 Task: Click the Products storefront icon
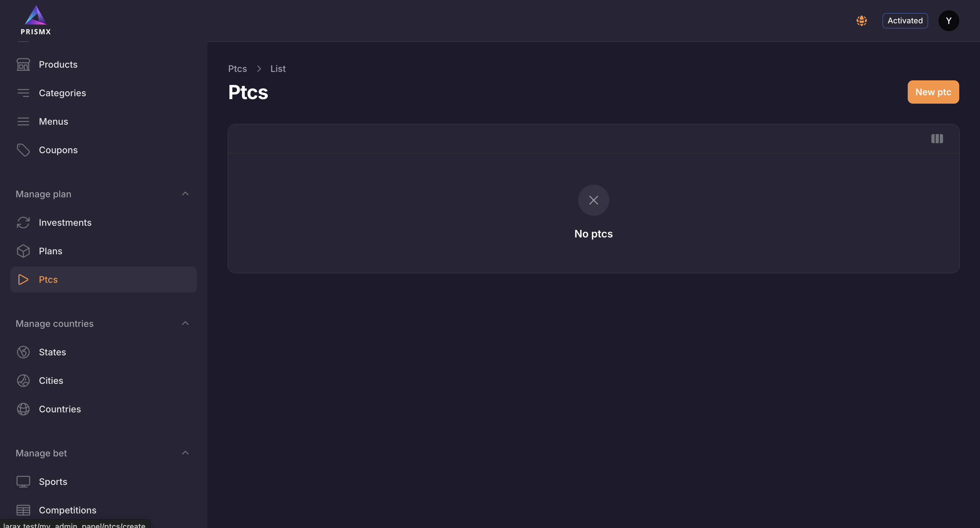click(23, 64)
